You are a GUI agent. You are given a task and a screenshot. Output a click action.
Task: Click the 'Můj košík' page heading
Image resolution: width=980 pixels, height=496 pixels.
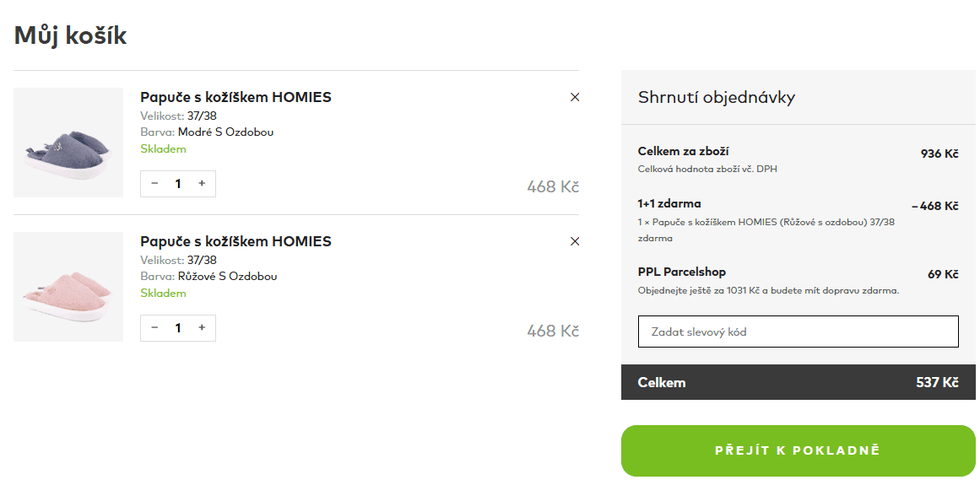[x=71, y=35]
